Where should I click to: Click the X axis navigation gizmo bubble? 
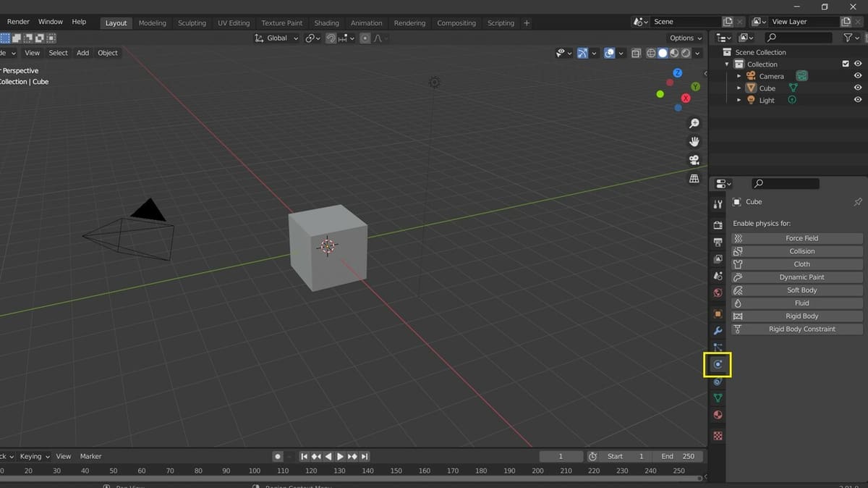[686, 98]
